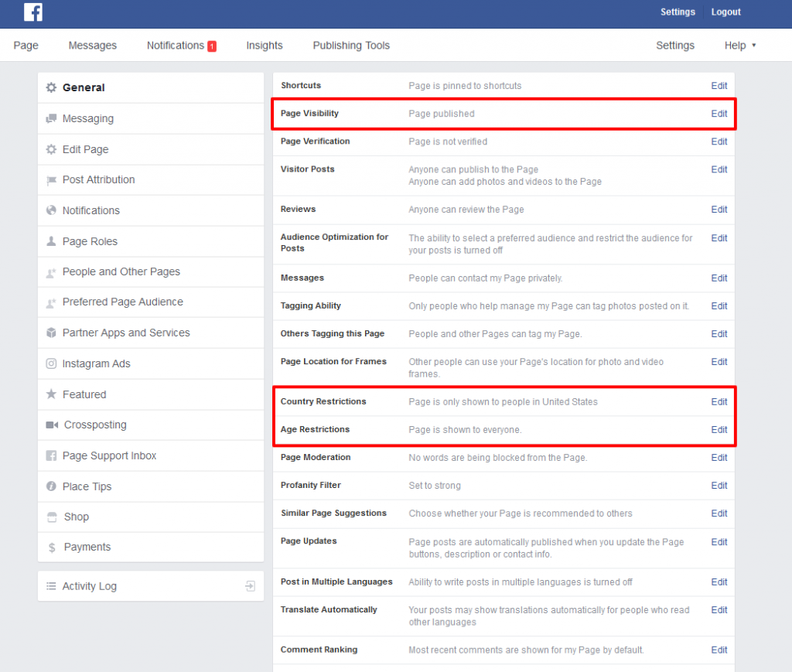Viewport: 792px width, 672px height.
Task: Open the Publishing Tools tab
Action: 351,45
